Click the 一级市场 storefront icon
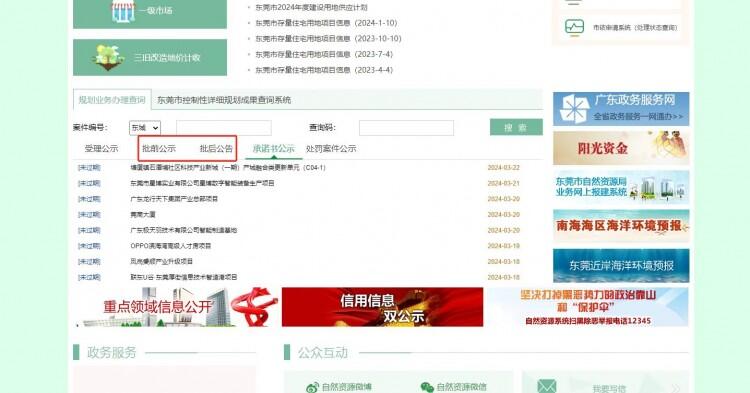750x393 pixels. (123, 11)
